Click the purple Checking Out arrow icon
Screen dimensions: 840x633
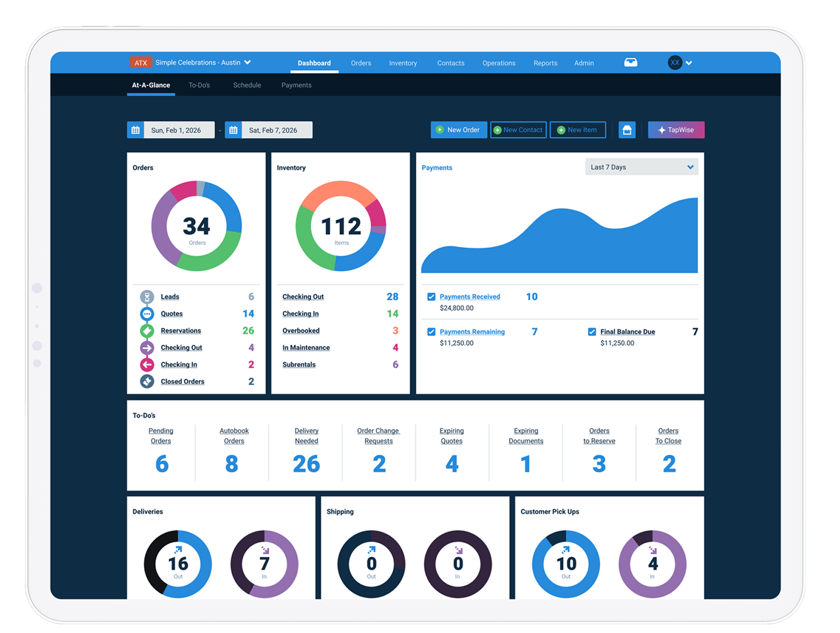(147, 347)
